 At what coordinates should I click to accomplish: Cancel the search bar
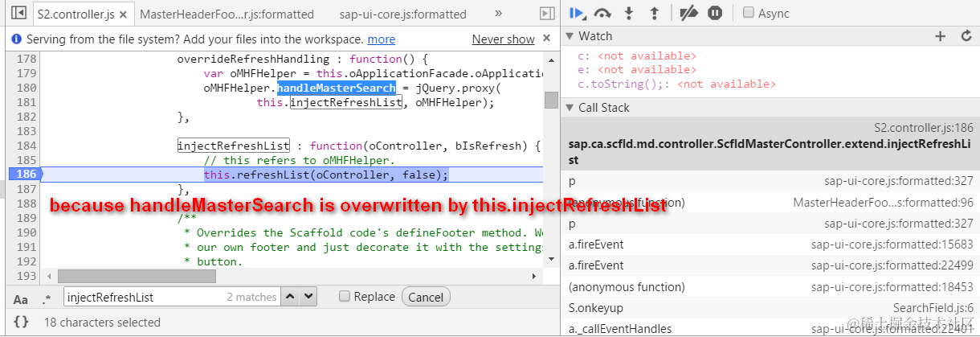click(426, 297)
